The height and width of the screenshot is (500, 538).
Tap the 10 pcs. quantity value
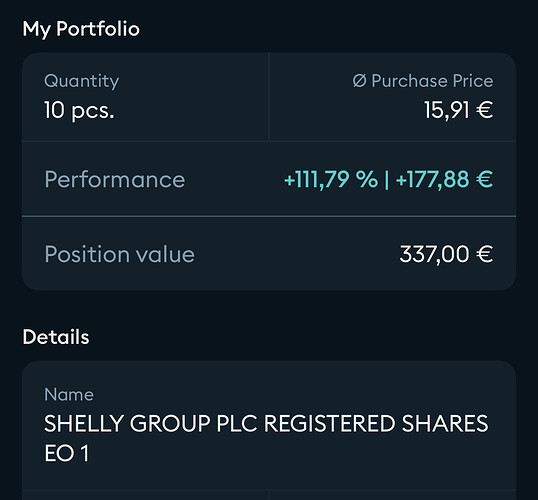79,111
